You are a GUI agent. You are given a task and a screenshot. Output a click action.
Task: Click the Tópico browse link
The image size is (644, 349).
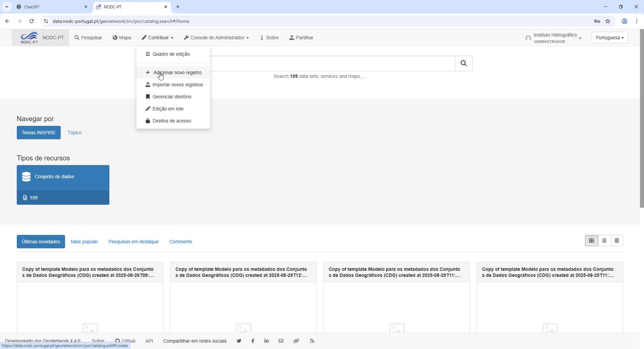pyautogui.click(x=74, y=133)
